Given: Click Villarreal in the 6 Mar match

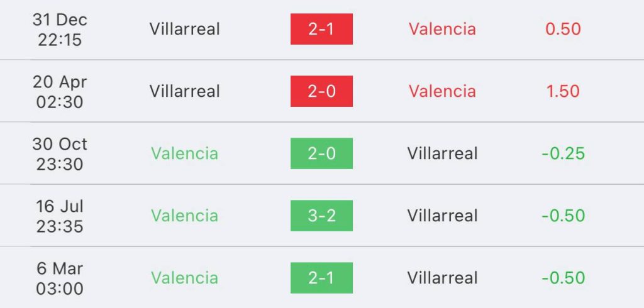Looking at the screenshot, I should 442,278.
